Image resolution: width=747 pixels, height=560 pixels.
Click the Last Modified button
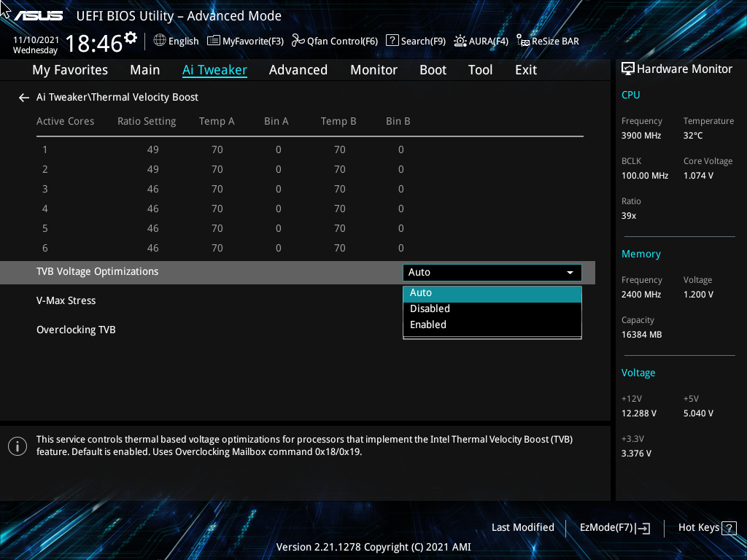(522, 528)
